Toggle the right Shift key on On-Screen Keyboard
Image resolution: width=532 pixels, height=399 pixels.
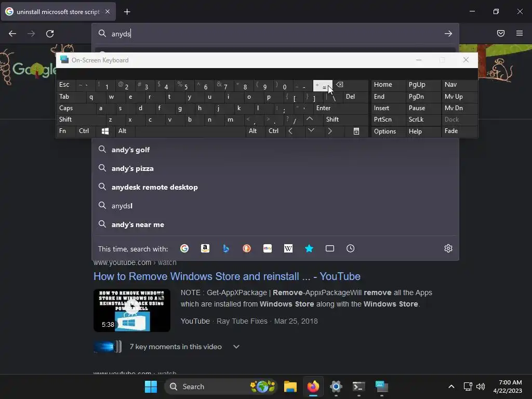pos(345,119)
